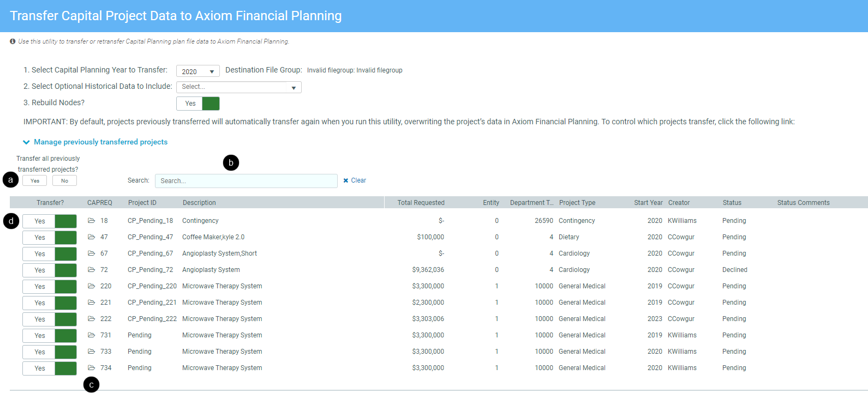Image resolution: width=868 pixels, height=393 pixels.
Task: Toggle transfer switch for CP_Pending_221 row
Action: pos(50,303)
